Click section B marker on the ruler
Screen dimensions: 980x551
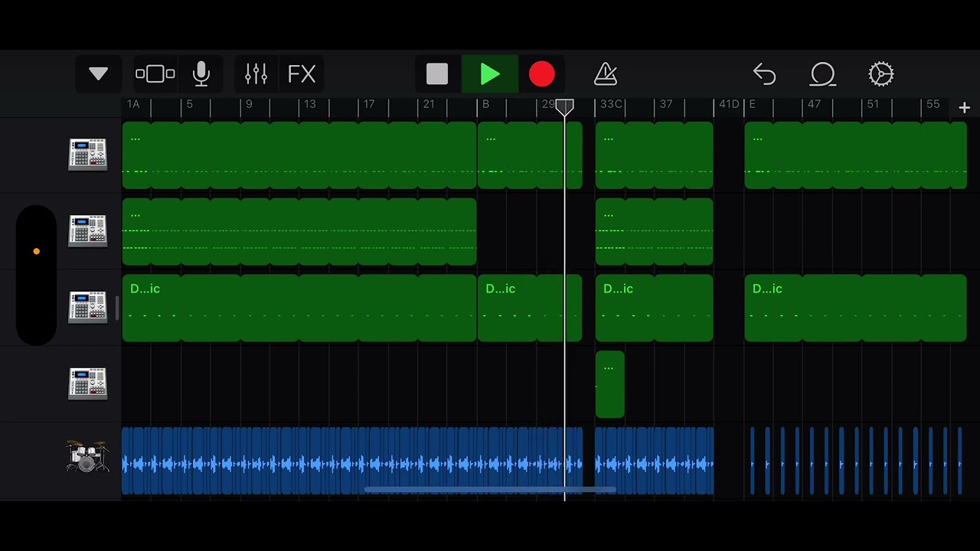pos(485,104)
